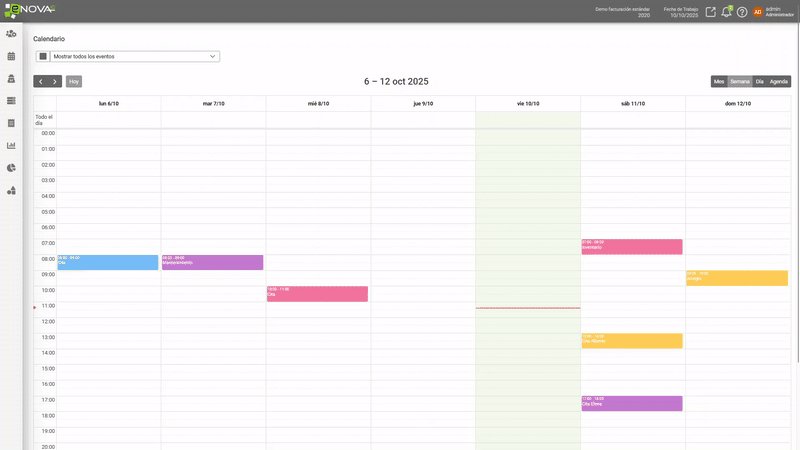800x450 pixels.
Task: Open the help question mark icon
Action: tap(742, 12)
